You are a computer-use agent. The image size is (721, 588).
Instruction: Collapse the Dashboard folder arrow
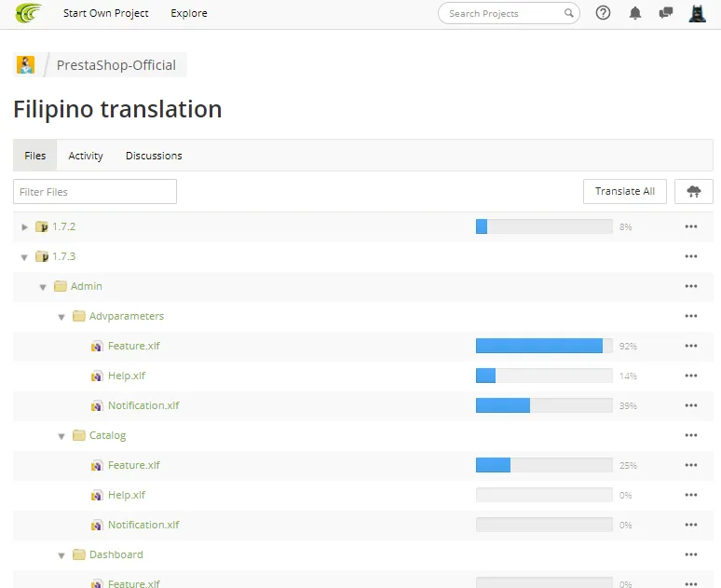click(x=61, y=555)
